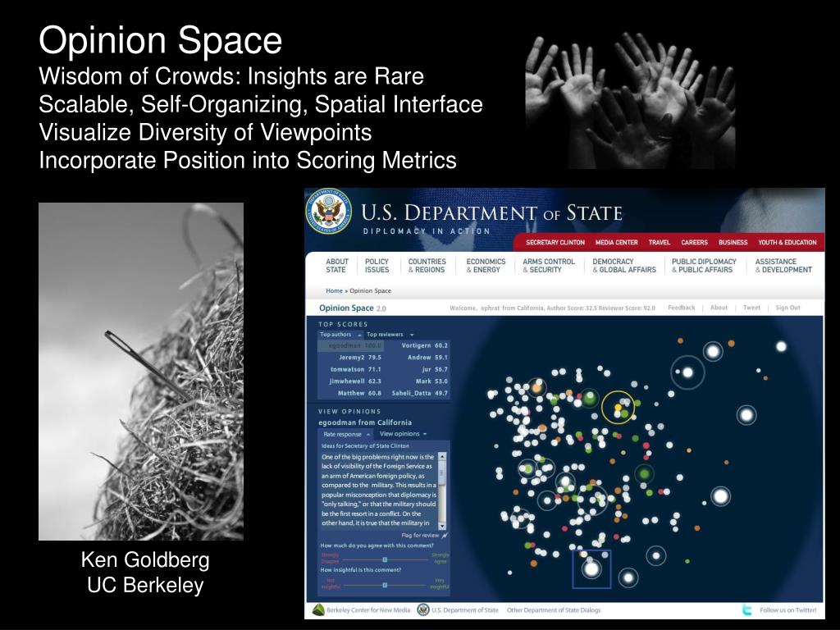Click the Flag for review flag icon
Viewport: 840px width, 630px height.
(x=445, y=535)
